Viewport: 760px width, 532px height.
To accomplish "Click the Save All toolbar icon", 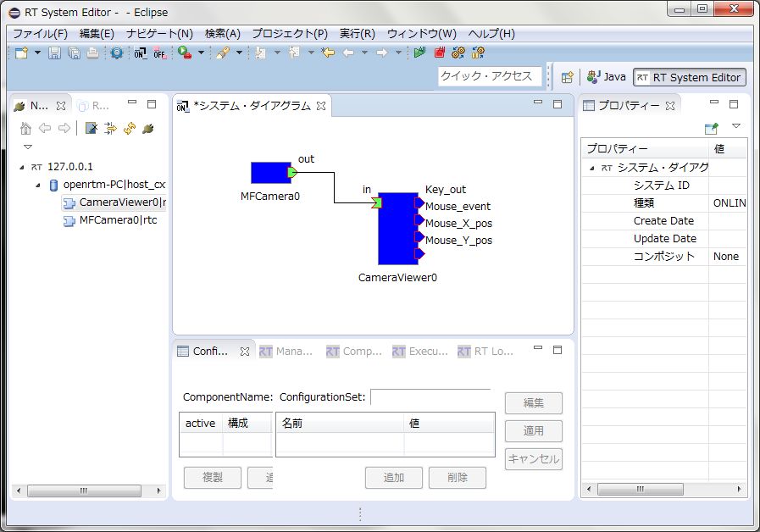I will coord(74,53).
